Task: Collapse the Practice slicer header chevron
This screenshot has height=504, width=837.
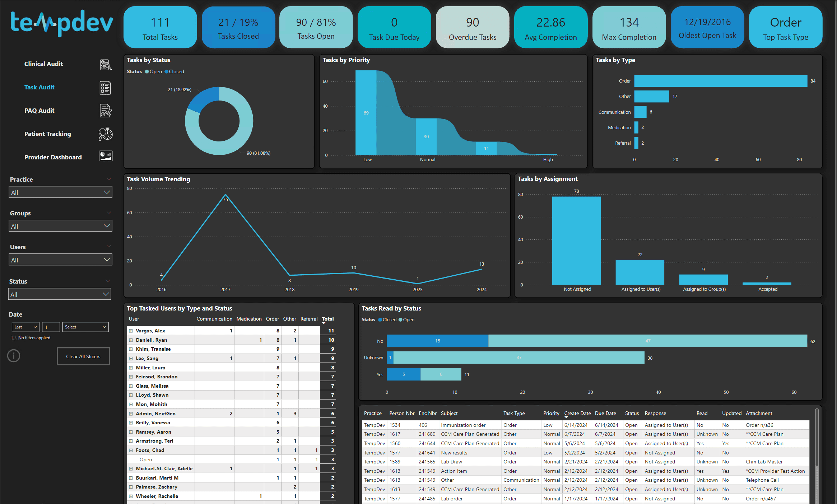Action: 109,179
